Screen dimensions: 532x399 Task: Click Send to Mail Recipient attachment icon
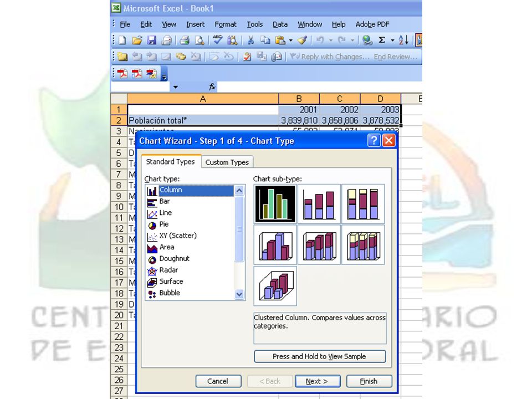coord(277,57)
